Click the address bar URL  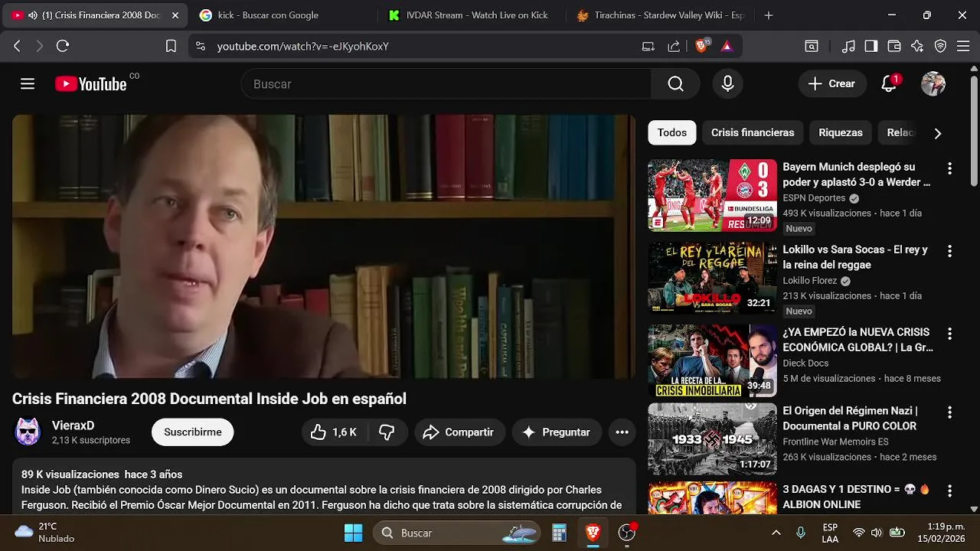(x=303, y=47)
